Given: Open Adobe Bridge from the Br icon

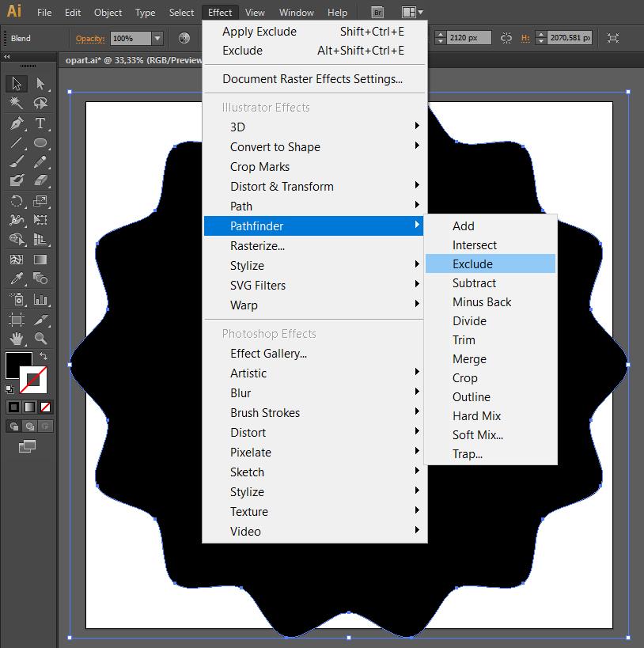Looking at the screenshot, I should pos(377,13).
